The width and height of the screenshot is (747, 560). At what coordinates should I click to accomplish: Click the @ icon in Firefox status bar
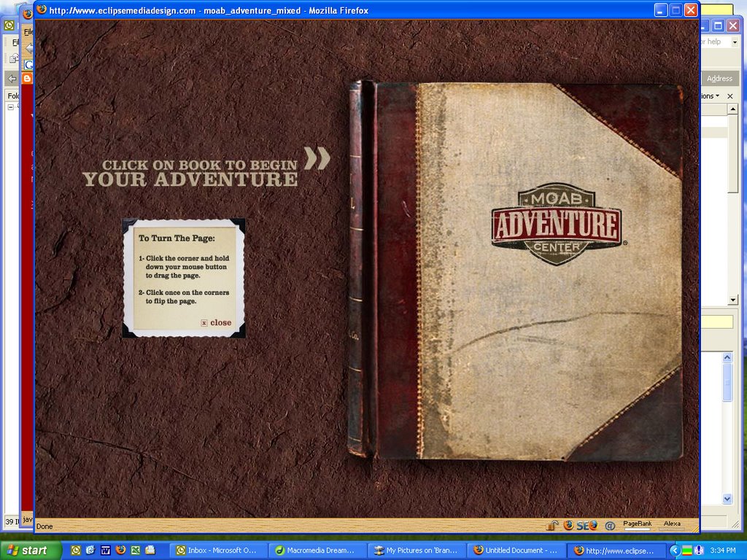(610, 526)
